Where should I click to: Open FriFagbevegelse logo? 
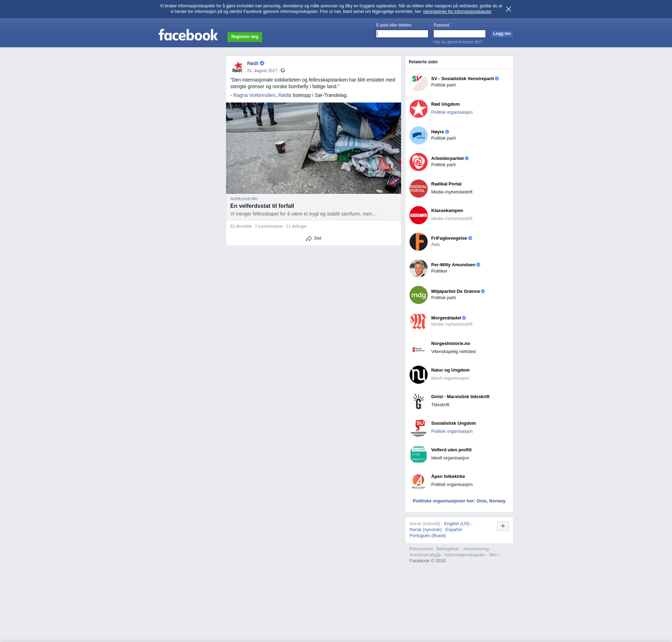coord(419,242)
